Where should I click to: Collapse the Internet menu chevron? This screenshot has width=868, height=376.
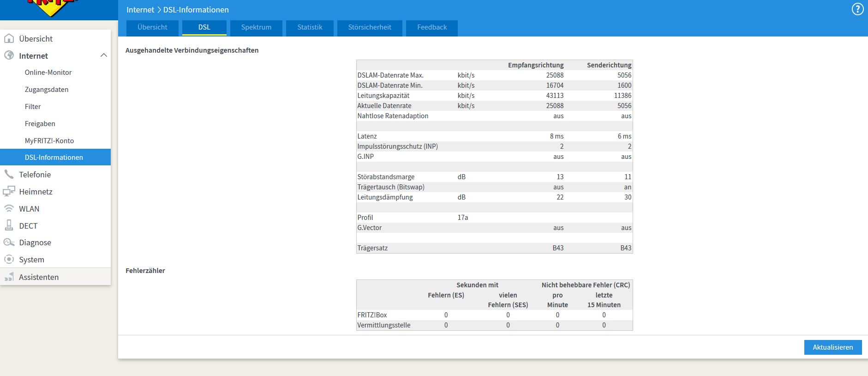pyautogui.click(x=103, y=55)
